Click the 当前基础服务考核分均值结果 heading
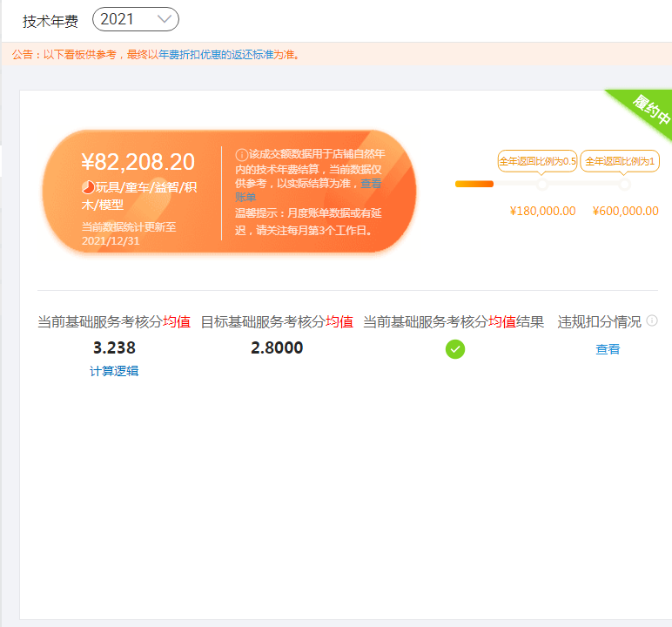Image resolution: width=672 pixels, height=627 pixels. pos(454,321)
